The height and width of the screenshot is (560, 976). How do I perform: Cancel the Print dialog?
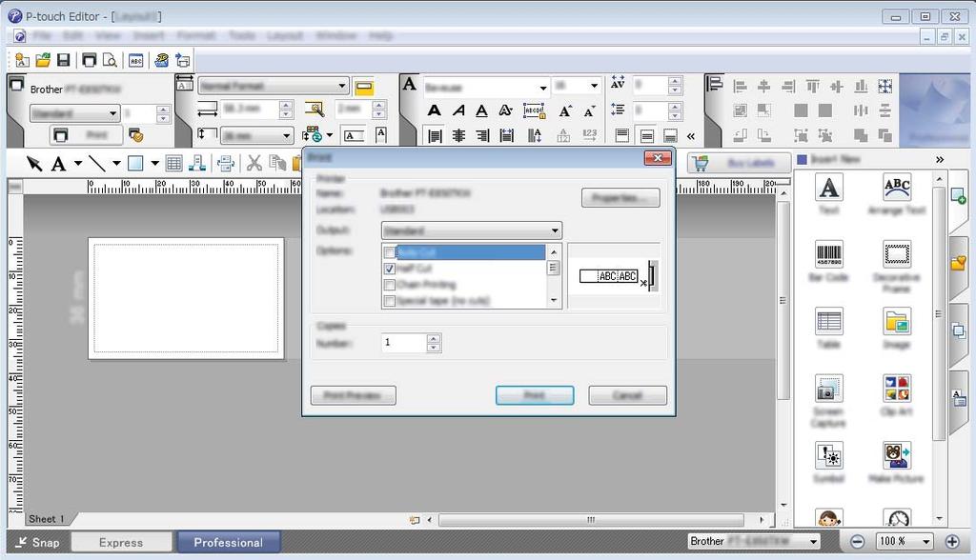627,395
